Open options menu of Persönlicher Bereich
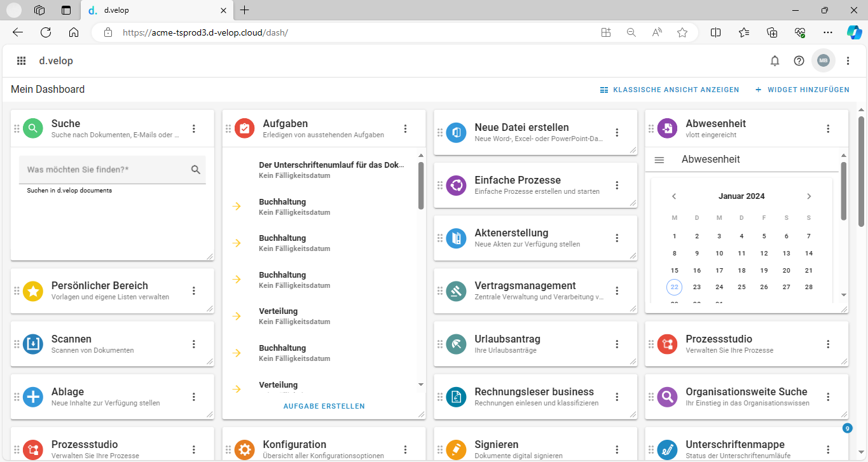 click(194, 291)
